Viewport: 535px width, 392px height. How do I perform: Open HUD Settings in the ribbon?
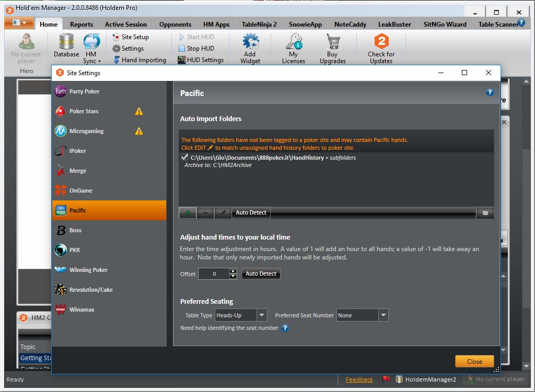[x=201, y=60]
